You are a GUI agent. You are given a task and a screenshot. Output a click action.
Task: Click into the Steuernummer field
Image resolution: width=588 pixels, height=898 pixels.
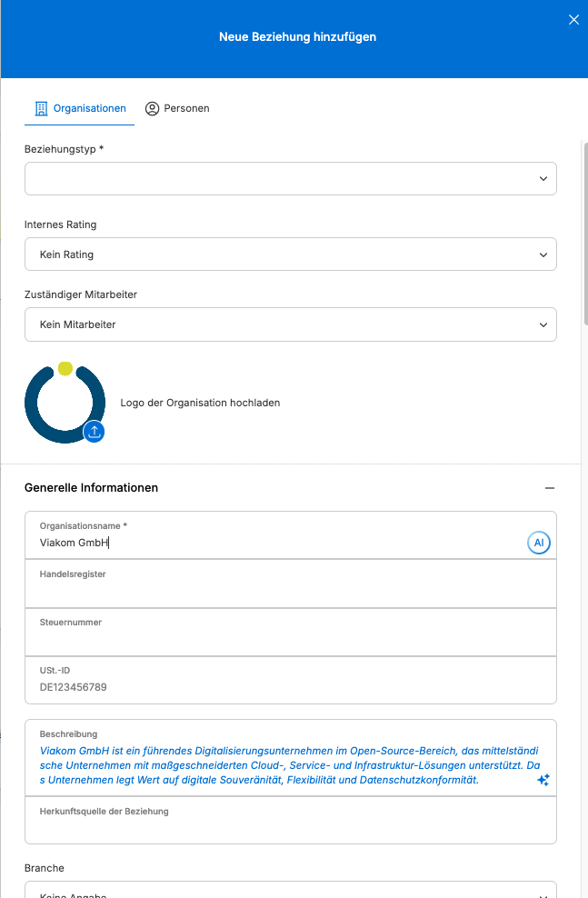pos(290,632)
